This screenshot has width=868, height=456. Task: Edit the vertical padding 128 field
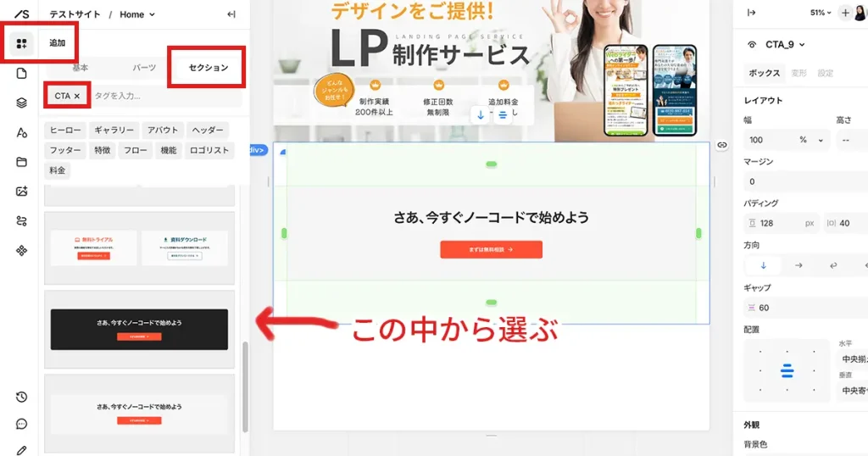pyautogui.click(x=782, y=224)
